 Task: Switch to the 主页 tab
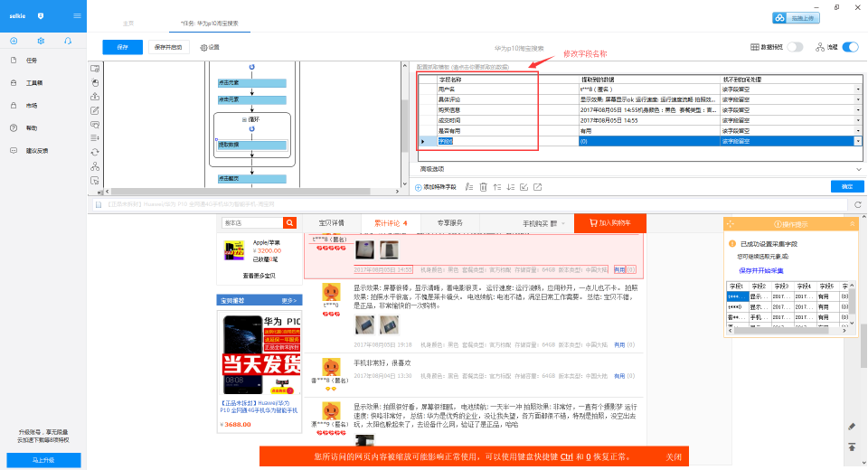[x=128, y=23]
